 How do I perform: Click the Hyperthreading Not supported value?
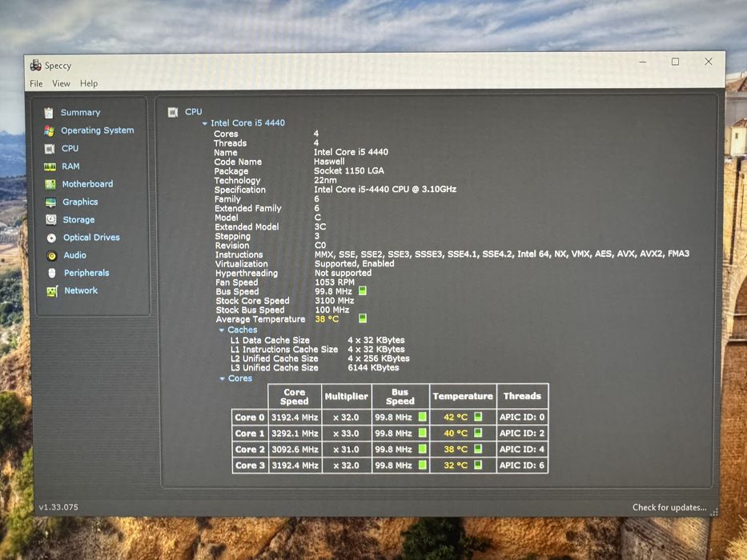tap(343, 273)
